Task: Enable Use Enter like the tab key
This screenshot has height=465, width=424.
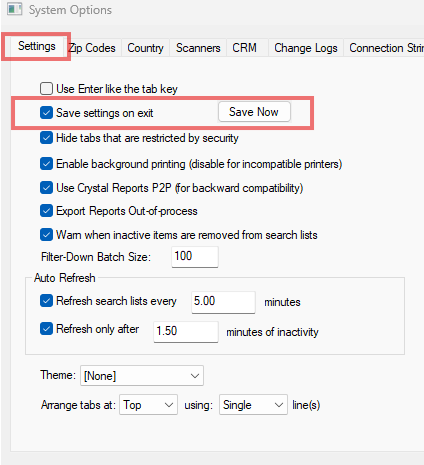Action: click(46, 89)
